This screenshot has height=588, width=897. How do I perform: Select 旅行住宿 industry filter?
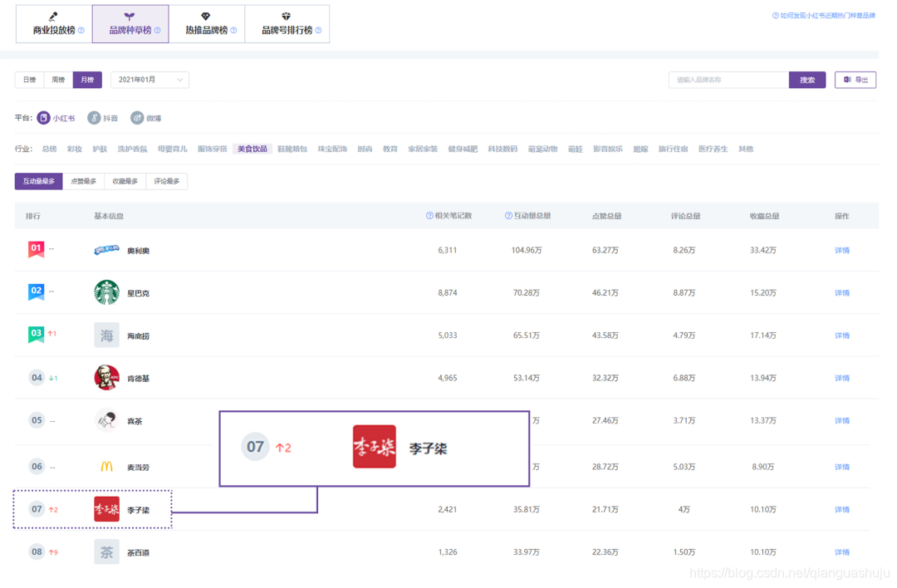coord(673,149)
